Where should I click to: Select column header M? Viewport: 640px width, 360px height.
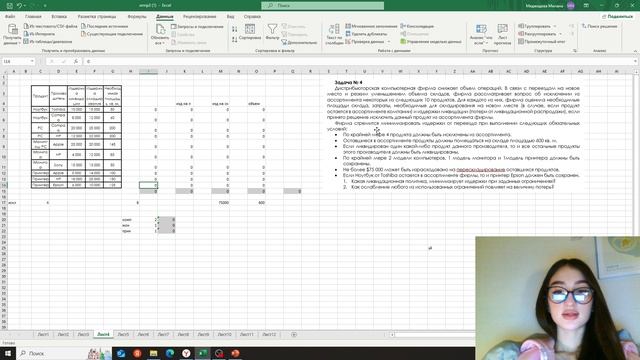pos(220,71)
